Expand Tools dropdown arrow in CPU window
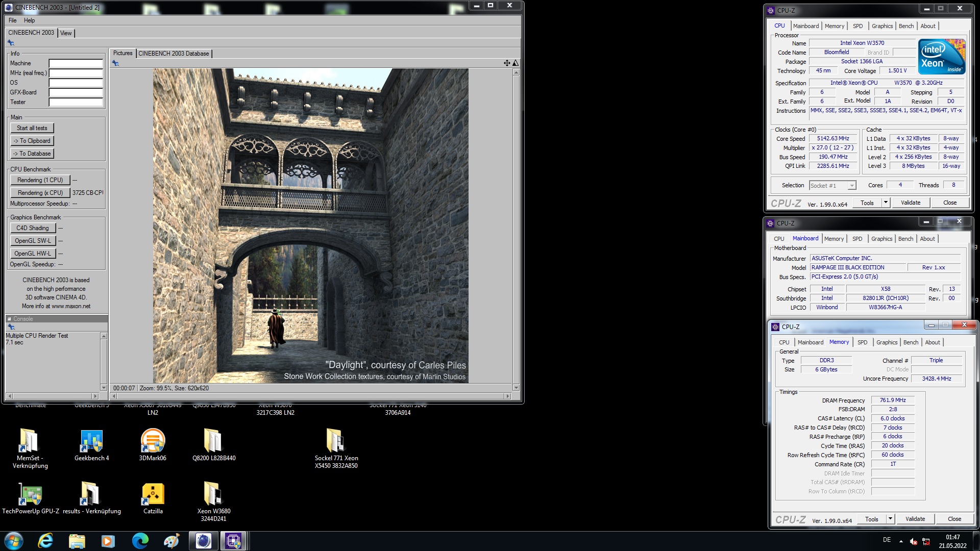Viewport: 980px width, 551px height. point(886,203)
